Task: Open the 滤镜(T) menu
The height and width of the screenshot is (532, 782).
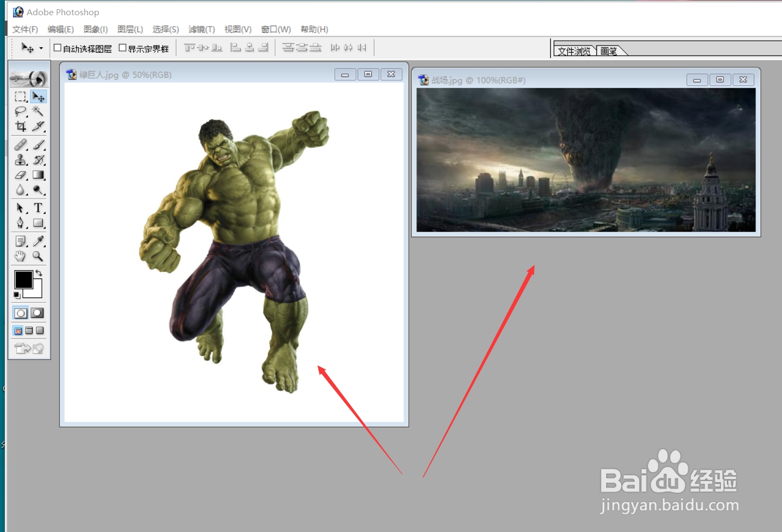Action: click(202, 29)
